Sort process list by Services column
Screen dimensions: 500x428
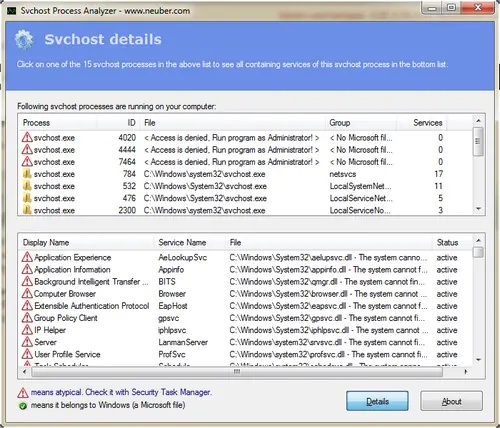pyautogui.click(x=422, y=123)
